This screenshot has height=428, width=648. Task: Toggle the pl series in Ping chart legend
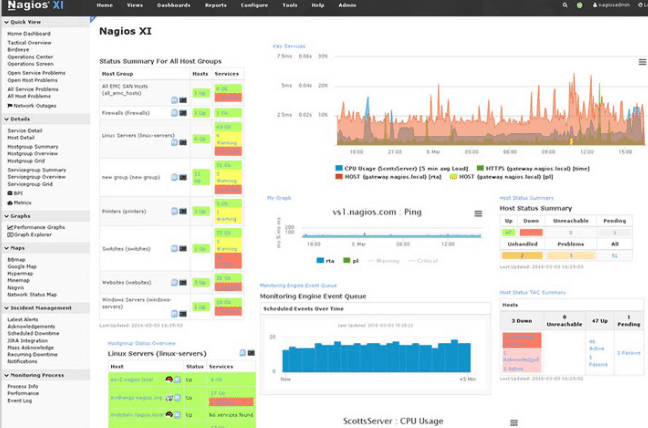[x=351, y=261]
